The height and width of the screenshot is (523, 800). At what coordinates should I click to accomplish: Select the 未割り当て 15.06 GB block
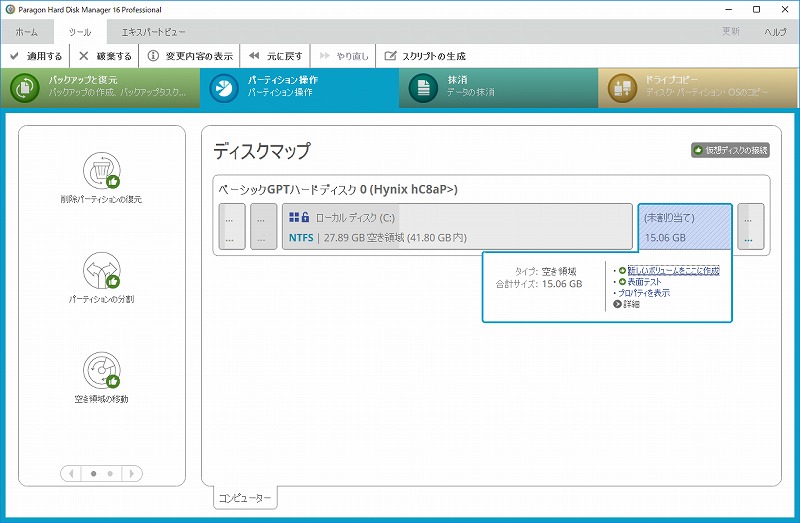pos(685,227)
